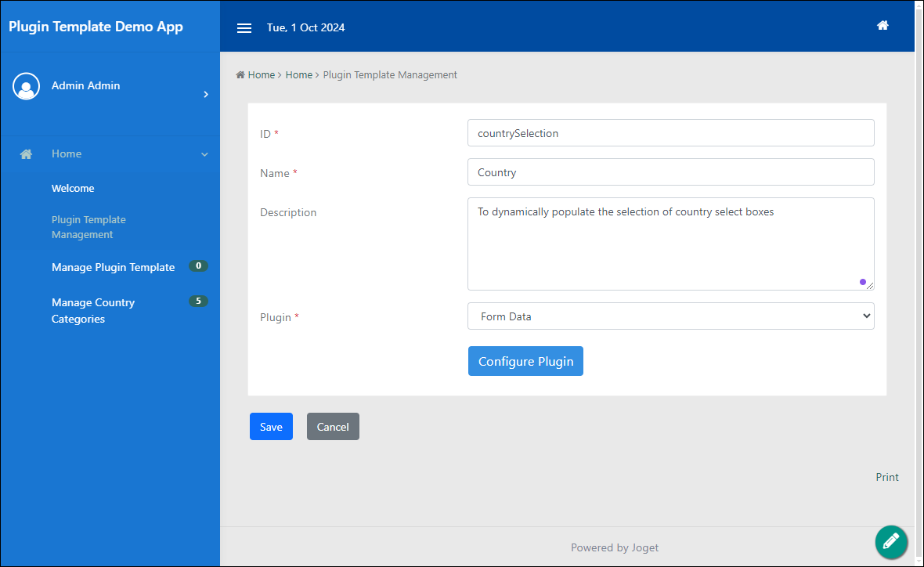Viewport: 924px width, 567px height.
Task: Click the Admin Admin user avatar icon
Action: [26, 86]
